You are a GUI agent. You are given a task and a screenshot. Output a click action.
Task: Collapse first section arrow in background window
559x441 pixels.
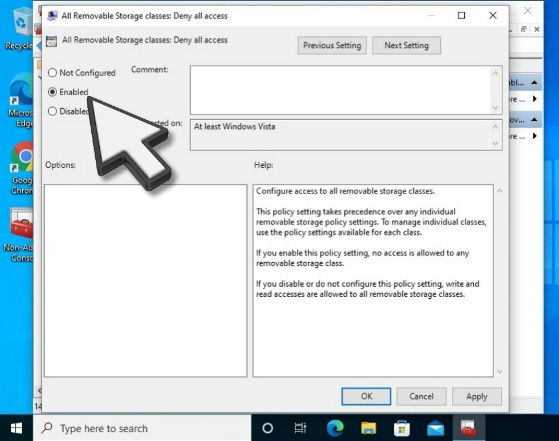534,82
